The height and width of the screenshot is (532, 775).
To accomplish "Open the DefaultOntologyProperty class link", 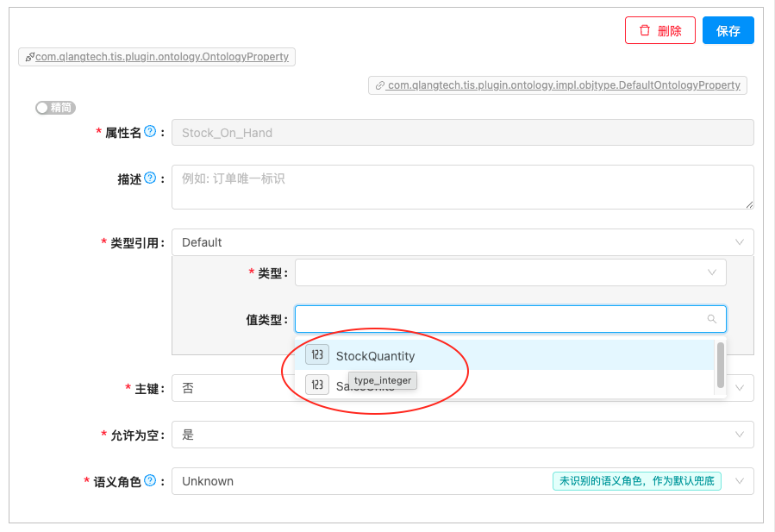I will click(x=564, y=85).
